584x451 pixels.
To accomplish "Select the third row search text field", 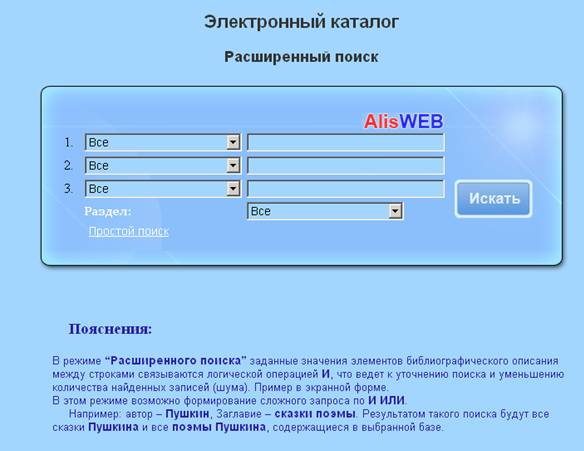I will point(346,189).
